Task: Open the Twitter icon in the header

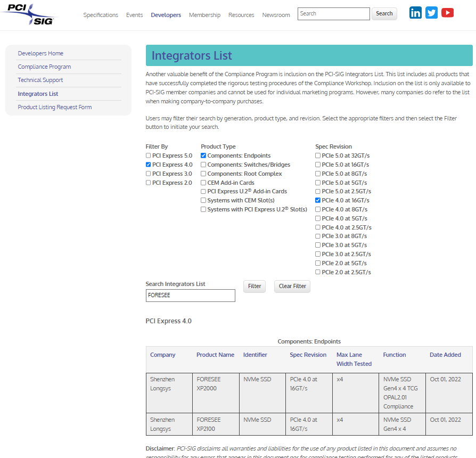Action: pyautogui.click(x=431, y=12)
